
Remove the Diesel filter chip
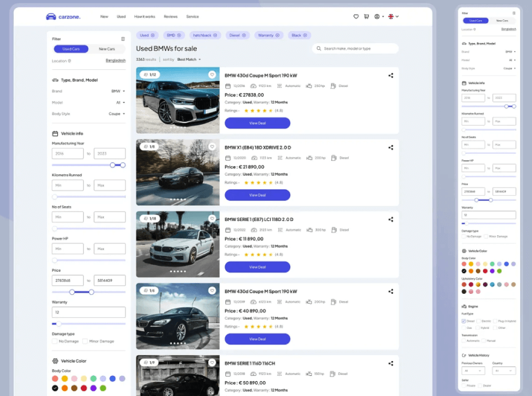(244, 35)
